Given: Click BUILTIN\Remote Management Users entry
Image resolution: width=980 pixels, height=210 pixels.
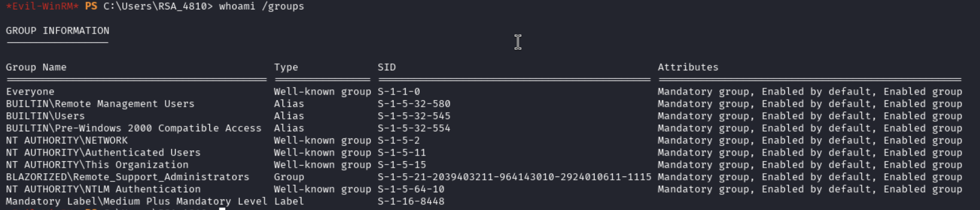Looking at the screenshot, I should click(100, 104).
